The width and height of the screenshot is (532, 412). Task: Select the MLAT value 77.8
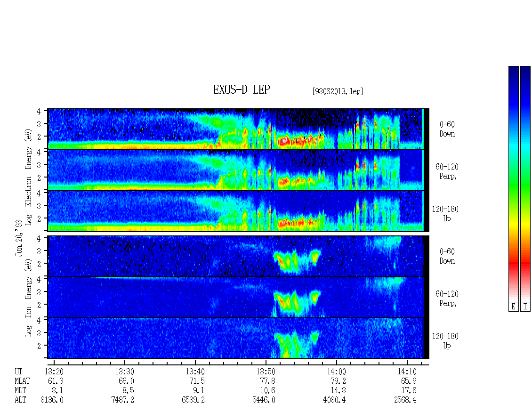pos(267,381)
